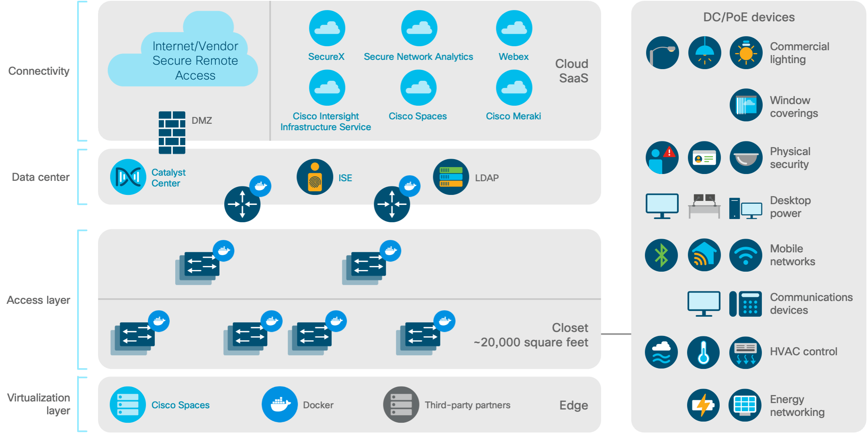Click the Bluetooth mobile networks icon

661,255
